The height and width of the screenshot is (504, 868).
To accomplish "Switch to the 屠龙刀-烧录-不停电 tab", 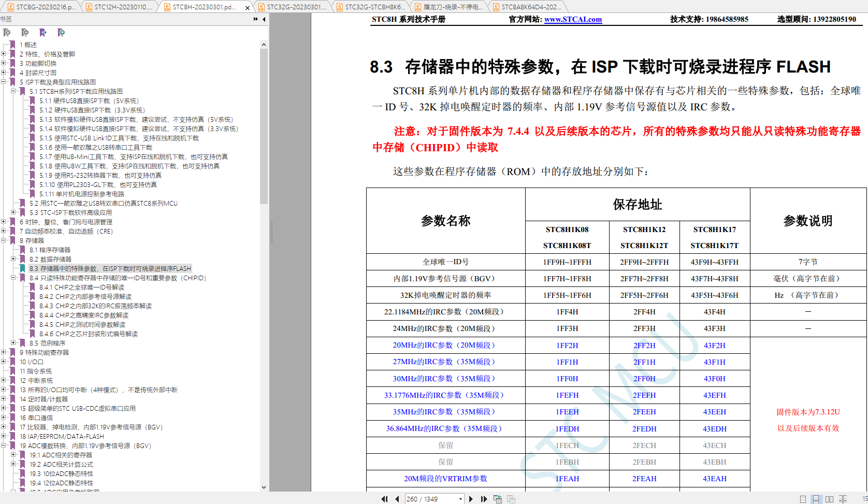I will [x=449, y=7].
